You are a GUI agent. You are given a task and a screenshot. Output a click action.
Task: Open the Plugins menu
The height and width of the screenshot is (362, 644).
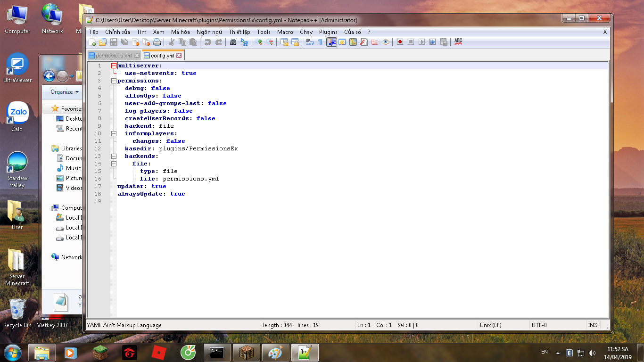pos(328,32)
